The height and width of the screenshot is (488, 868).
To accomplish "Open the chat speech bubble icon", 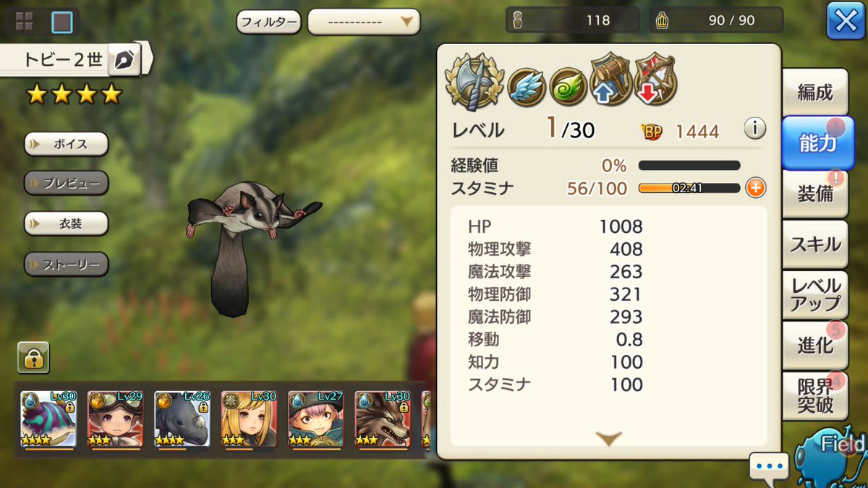I will (769, 466).
